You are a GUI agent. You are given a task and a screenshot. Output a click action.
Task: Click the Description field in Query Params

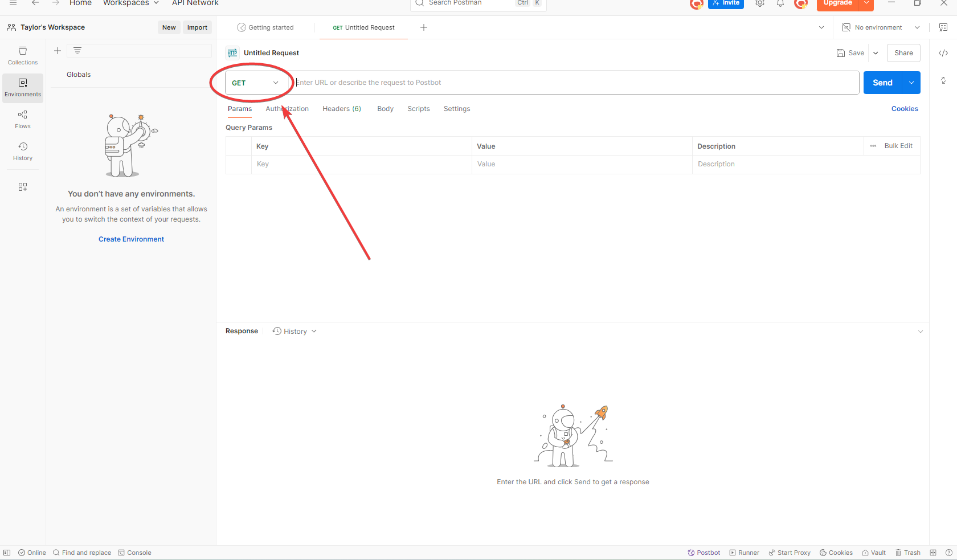click(806, 164)
